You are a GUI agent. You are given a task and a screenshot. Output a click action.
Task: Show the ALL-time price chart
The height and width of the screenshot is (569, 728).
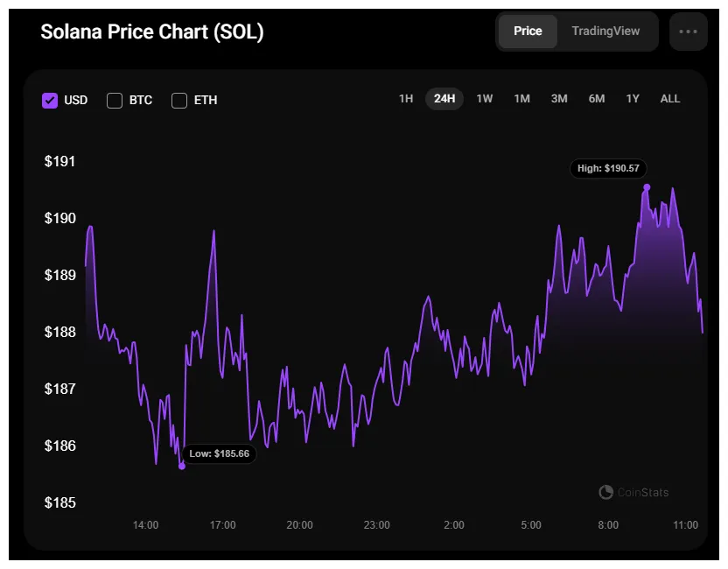pos(669,99)
